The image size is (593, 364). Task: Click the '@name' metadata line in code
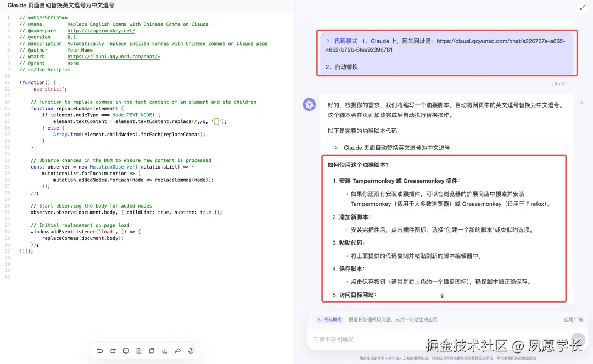[114, 24]
